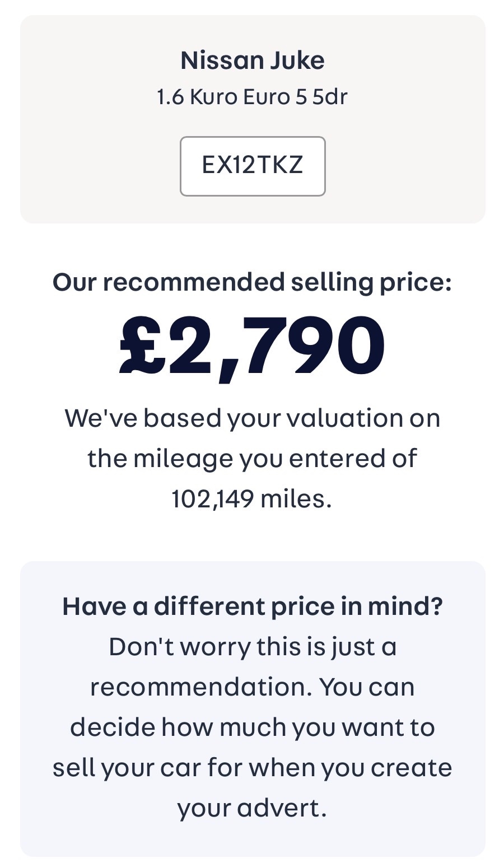Tap the 'decide how much you want to' line
This screenshot has width=504, height=863.
coord(252,727)
